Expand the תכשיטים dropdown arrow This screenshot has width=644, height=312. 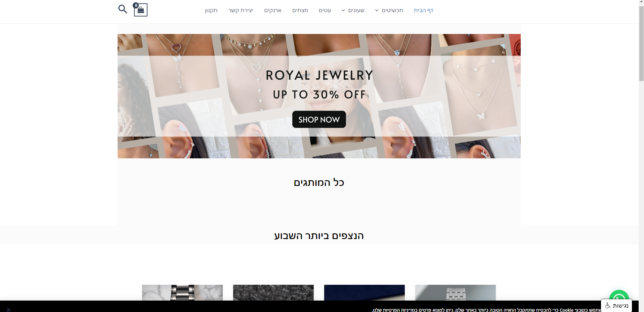[377, 10]
